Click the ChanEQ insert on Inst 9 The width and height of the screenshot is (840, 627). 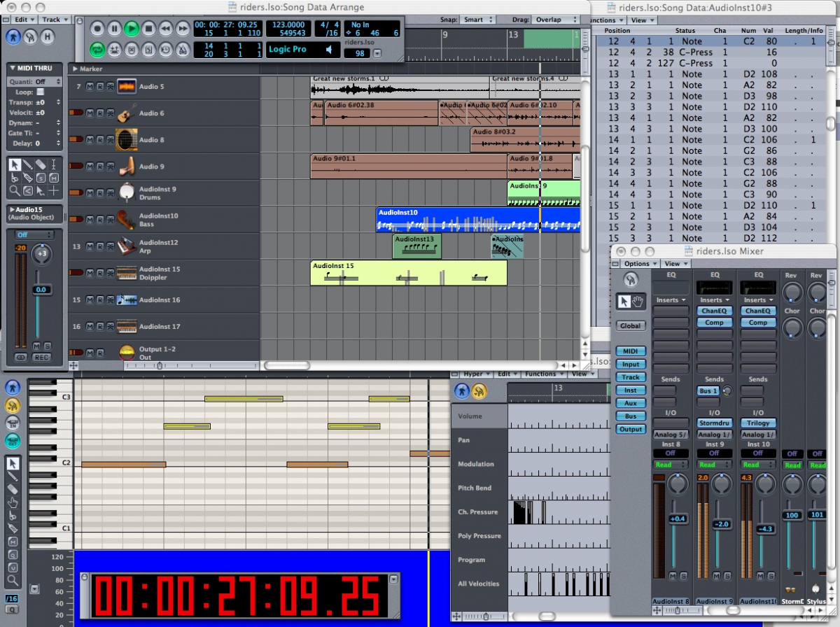click(714, 311)
